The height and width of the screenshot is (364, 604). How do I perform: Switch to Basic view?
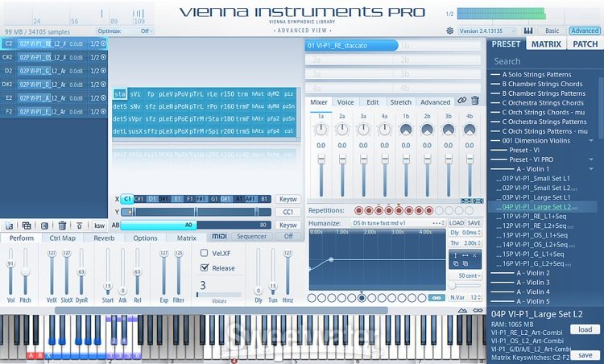[552, 31]
